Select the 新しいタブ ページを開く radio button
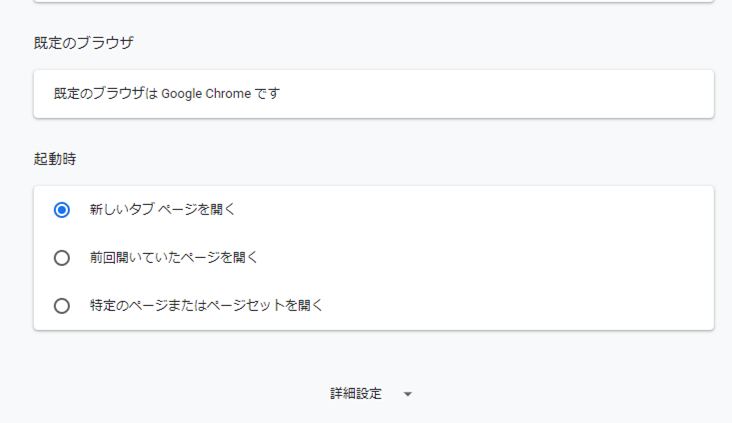This screenshot has width=732, height=423. point(62,210)
